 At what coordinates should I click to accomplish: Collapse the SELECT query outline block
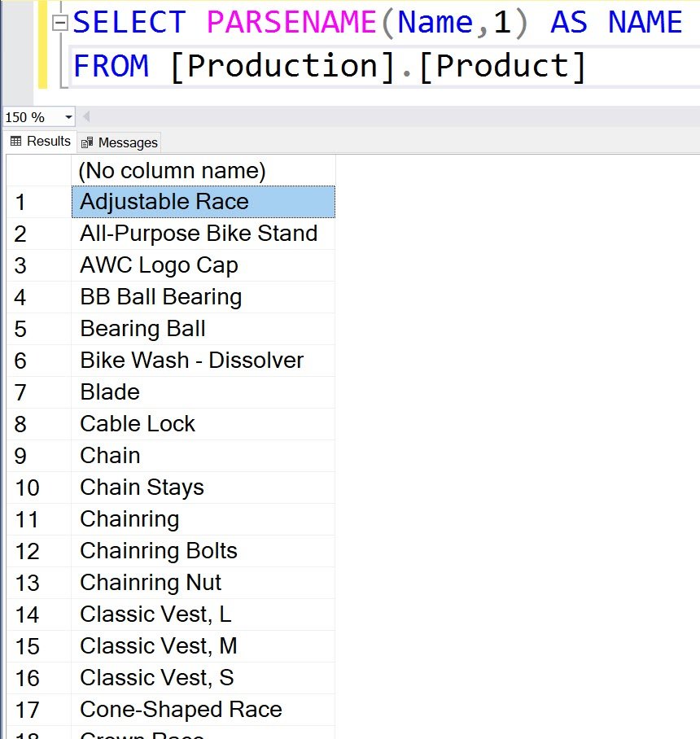[60, 23]
